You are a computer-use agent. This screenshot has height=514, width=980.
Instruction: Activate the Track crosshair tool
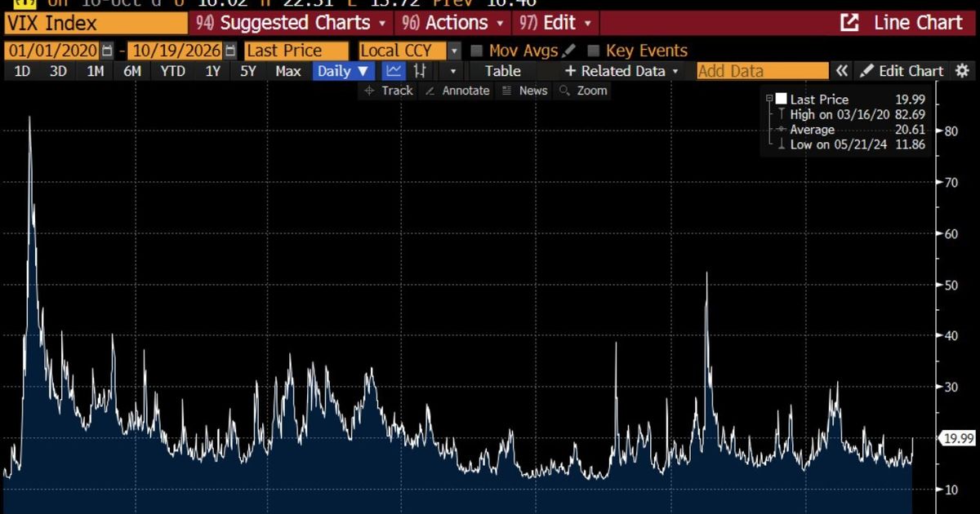[x=389, y=91]
